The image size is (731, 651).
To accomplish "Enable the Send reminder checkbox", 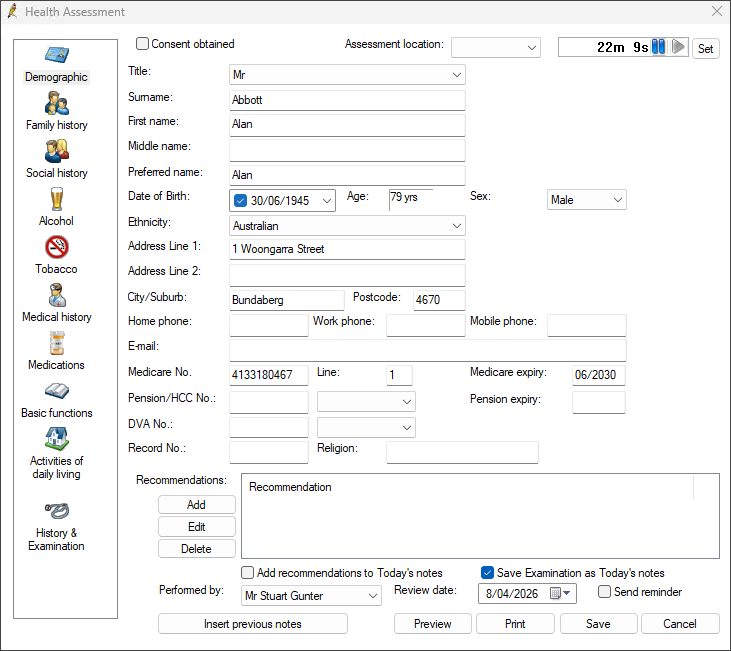I will point(604,592).
